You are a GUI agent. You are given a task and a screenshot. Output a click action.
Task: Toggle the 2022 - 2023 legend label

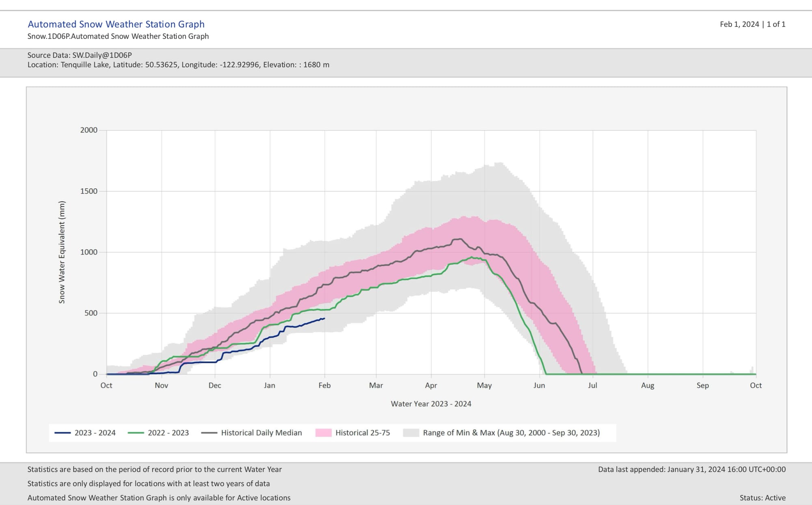[x=168, y=433]
